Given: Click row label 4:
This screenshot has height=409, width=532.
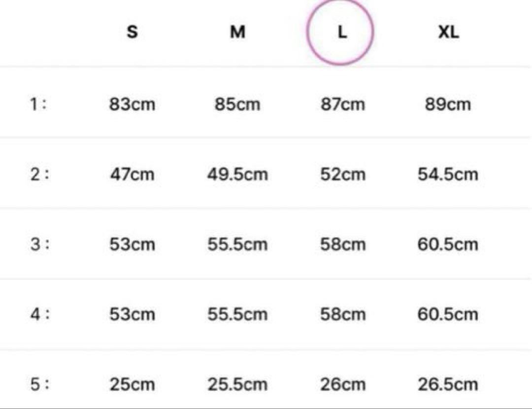Looking at the screenshot, I should (40, 314).
